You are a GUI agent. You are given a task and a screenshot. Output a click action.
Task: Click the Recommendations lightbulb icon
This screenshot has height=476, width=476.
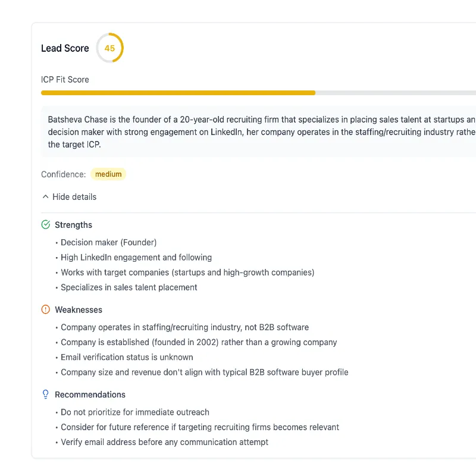coord(46,394)
